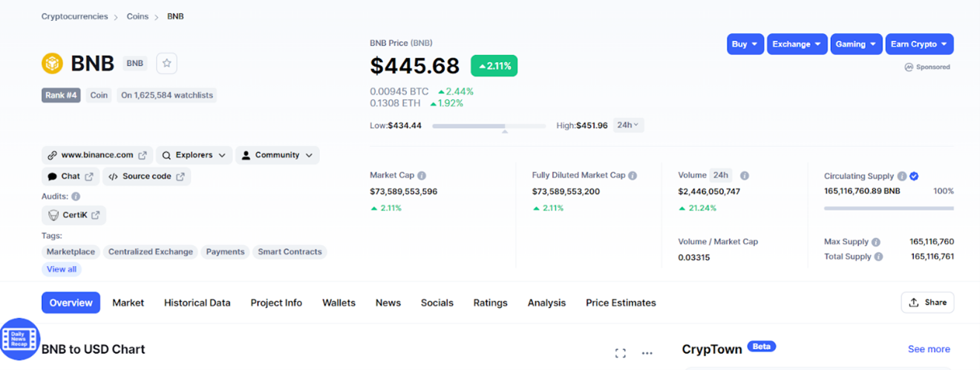Viewport: 980px width, 370px height.
Task: Open the Gaming dropdown
Action: point(857,44)
